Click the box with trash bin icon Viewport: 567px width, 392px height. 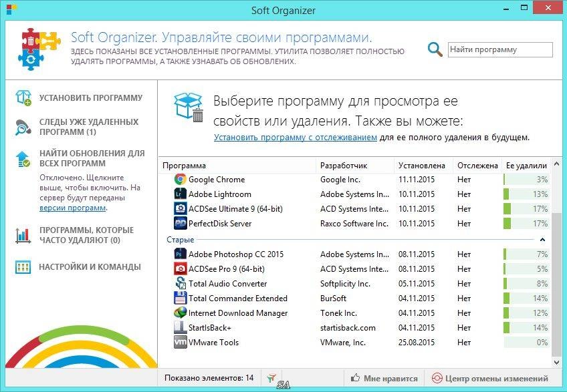[x=189, y=108]
